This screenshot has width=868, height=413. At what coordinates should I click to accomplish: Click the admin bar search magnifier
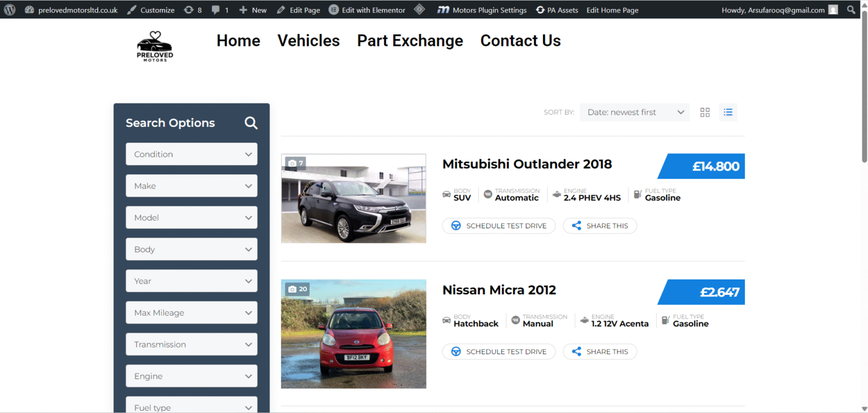pos(852,9)
